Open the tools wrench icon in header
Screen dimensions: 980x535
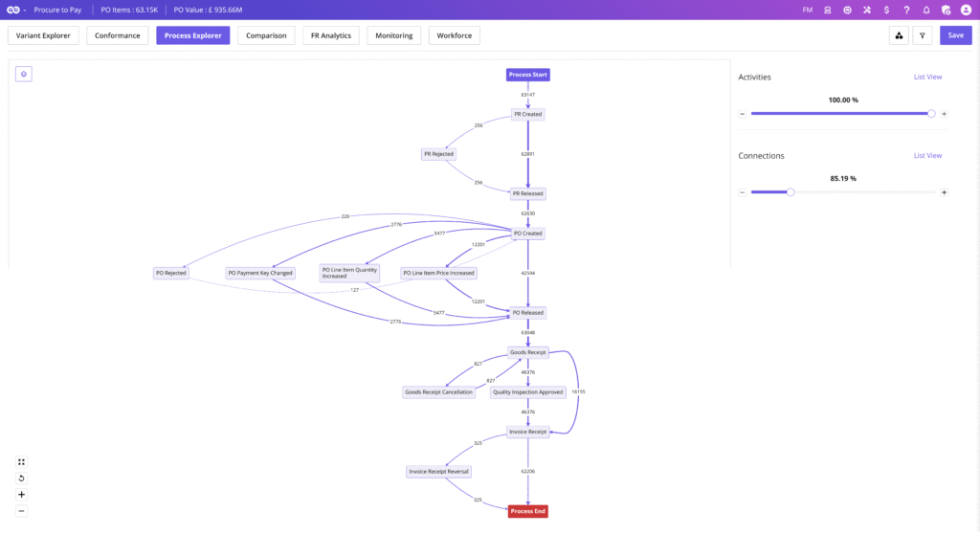tap(867, 10)
